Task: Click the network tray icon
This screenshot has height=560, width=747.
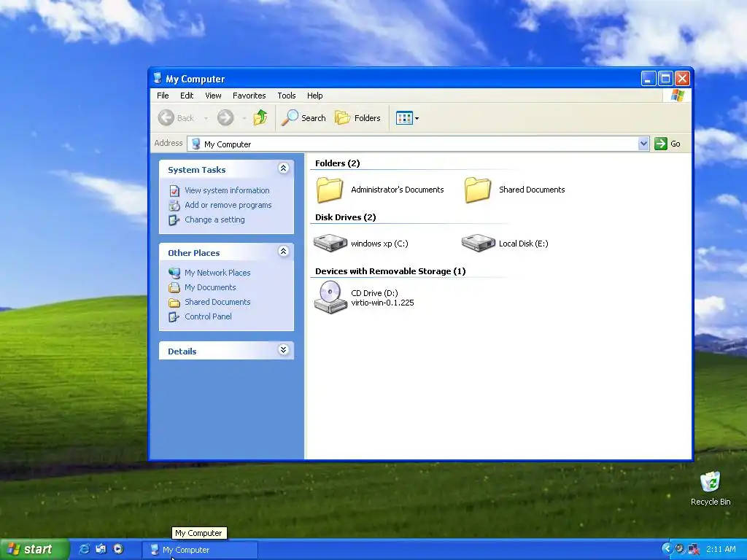Action: click(x=694, y=549)
